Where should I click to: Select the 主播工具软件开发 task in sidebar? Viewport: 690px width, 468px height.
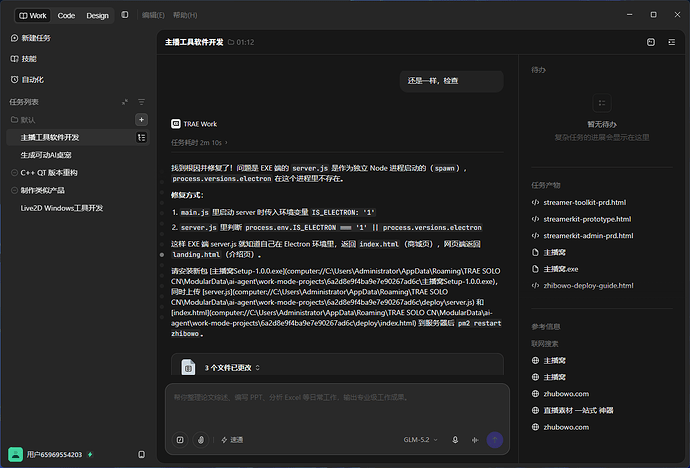click(78, 137)
